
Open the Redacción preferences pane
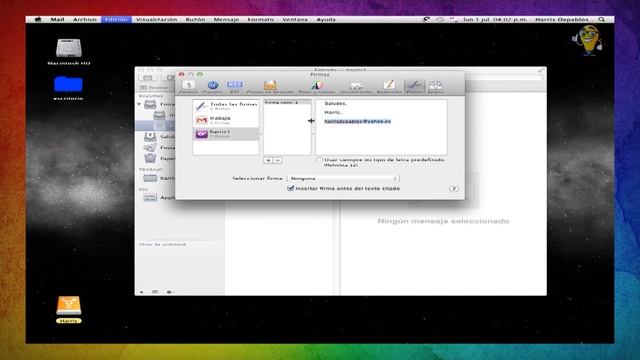click(x=389, y=87)
